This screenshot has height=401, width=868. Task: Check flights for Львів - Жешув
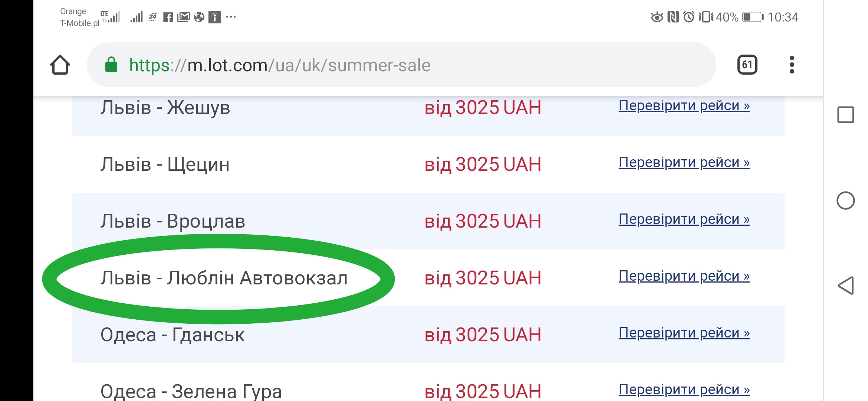pos(684,106)
